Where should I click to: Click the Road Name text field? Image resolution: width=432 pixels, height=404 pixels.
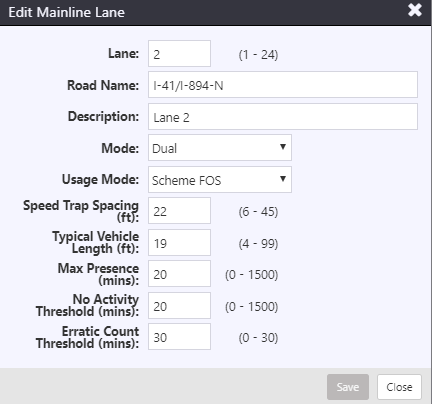click(x=283, y=85)
